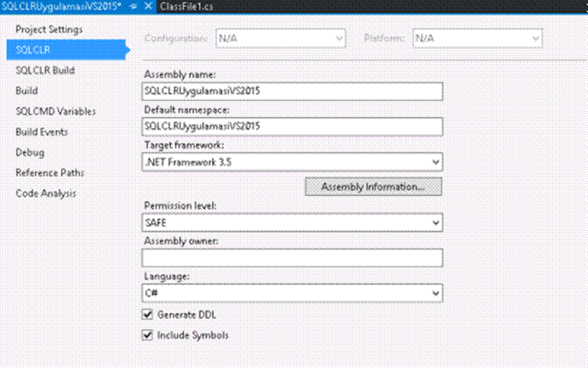The image size is (588, 368).
Task: Open the Reference Paths page
Action: coord(50,173)
